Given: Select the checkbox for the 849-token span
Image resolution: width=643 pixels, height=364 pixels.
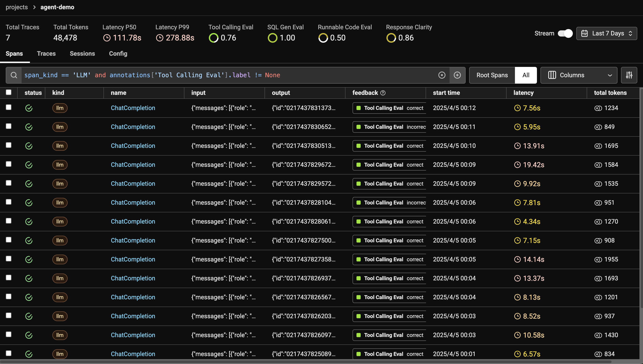Looking at the screenshot, I should (x=9, y=126).
